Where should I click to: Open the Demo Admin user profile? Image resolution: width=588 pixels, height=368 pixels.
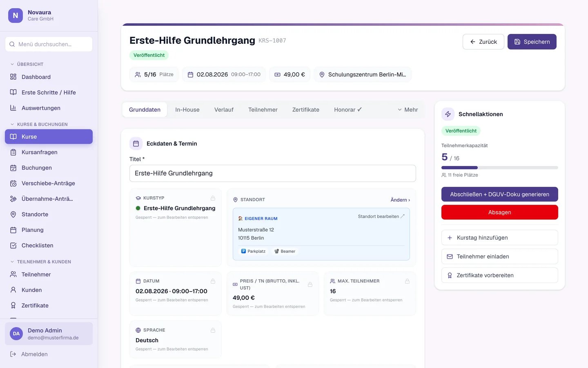49,334
